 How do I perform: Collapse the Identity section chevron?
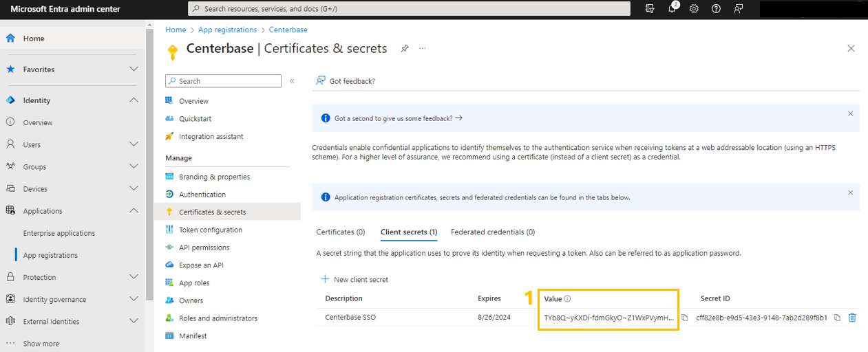pyautogui.click(x=134, y=100)
